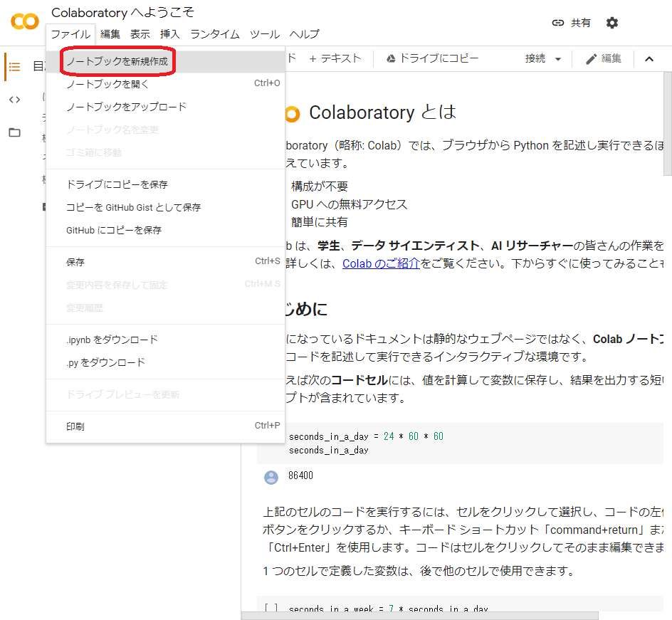The width and height of the screenshot is (672, 620).
Task: Open the ファイル menu
Action: point(70,34)
